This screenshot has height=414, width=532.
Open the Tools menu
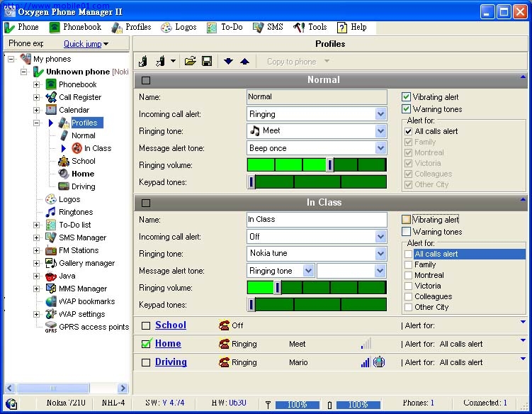(310, 27)
